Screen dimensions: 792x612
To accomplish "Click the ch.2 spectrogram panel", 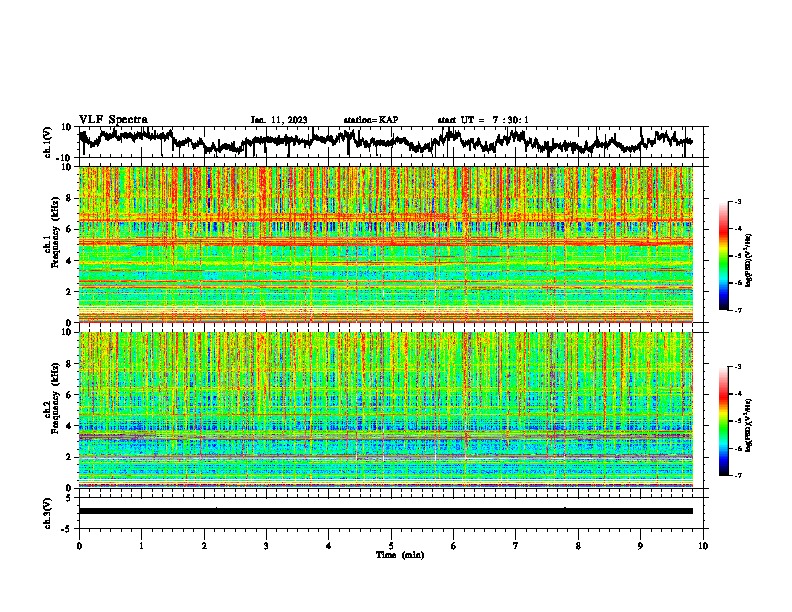I will tap(386, 410).
